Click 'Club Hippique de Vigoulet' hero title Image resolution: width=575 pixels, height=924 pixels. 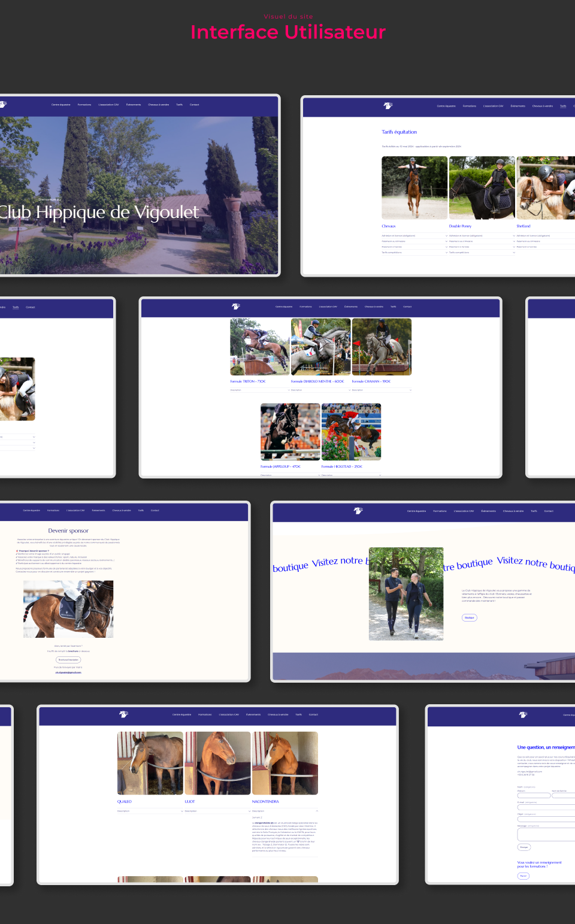tap(98, 212)
